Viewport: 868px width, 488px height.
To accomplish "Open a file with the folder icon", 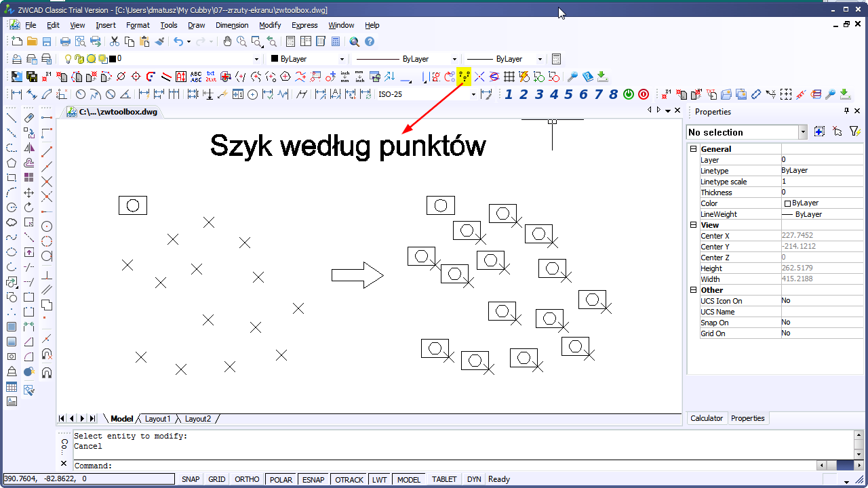I will (32, 42).
